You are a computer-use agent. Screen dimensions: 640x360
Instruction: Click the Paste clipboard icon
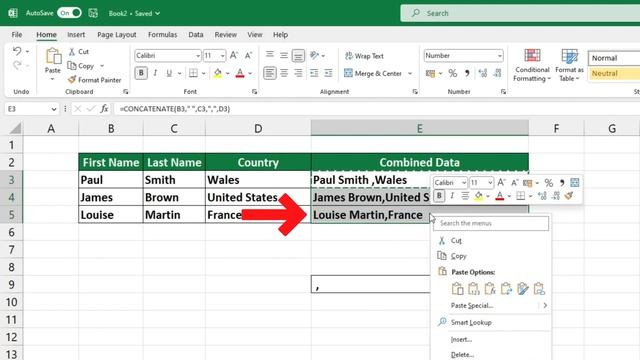pyautogui.click(x=53, y=56)
